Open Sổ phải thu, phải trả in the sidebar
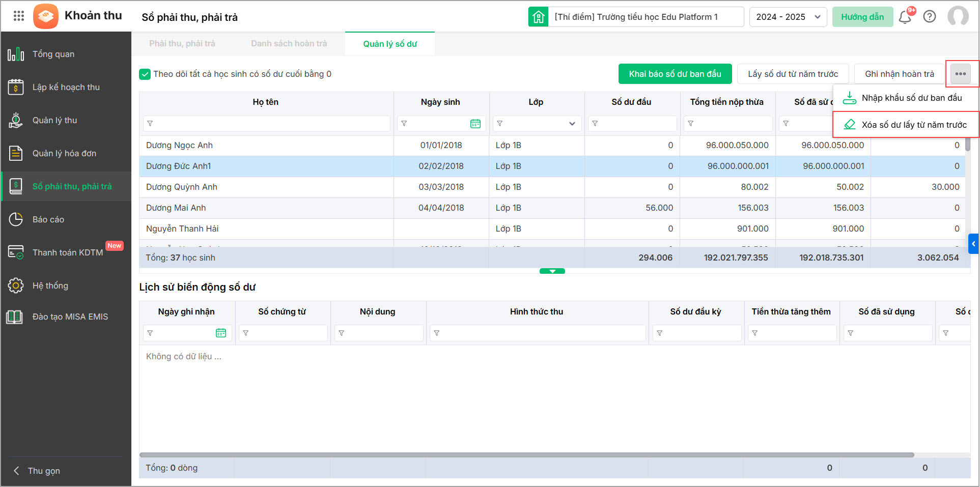980x487 pixels. point(66,186)
